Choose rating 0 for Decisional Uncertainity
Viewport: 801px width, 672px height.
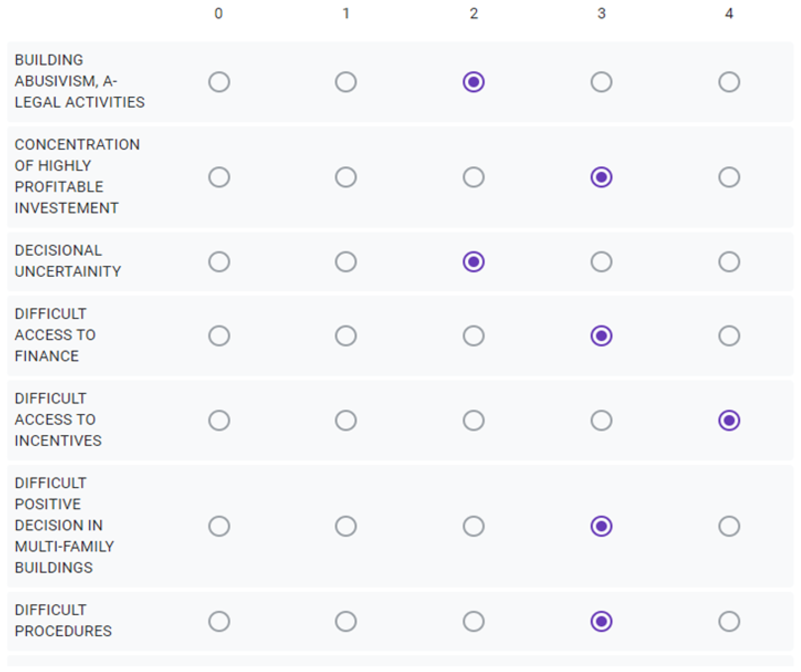(219, 262)
